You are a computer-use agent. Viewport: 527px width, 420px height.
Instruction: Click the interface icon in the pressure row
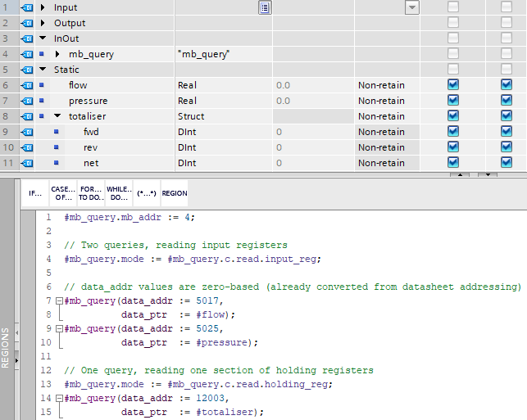pyautogui.click(x=27, y=101)
